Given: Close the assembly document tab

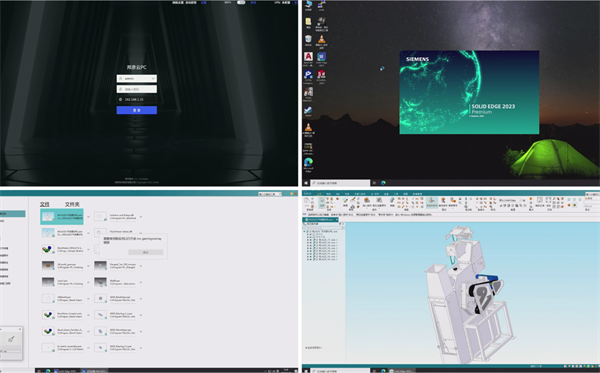Looking at the screenshot, I should coord(336,220).
